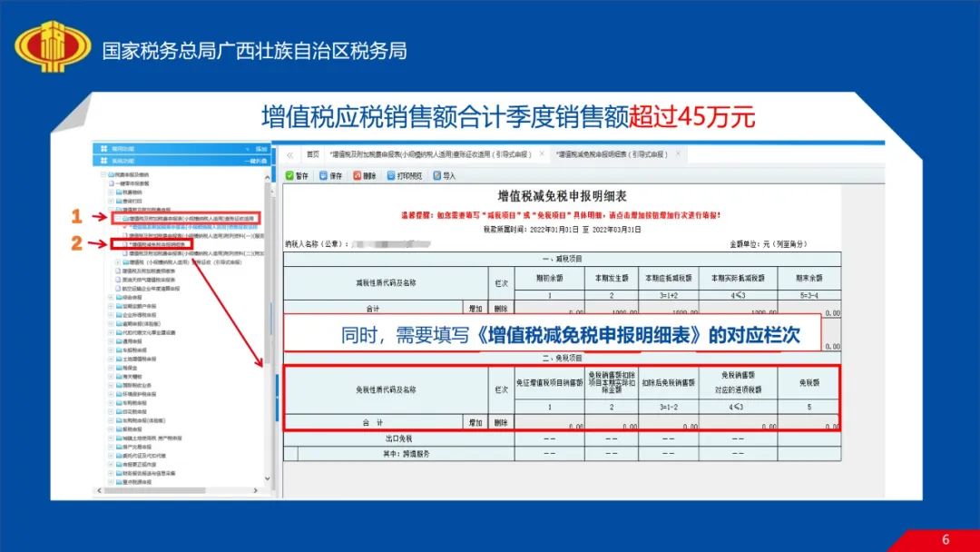Open 打印预览 print preview

(405, 176)
